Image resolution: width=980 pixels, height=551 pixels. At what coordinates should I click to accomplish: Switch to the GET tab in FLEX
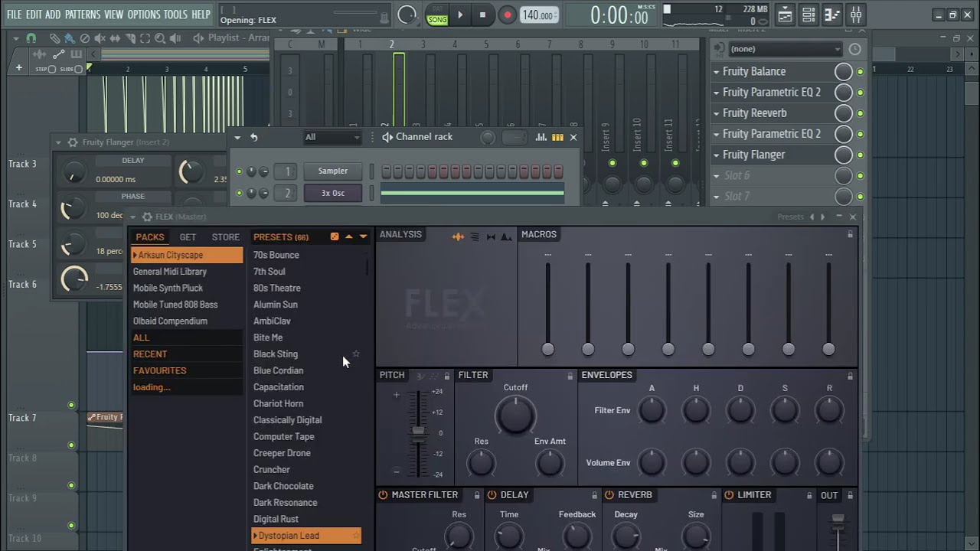[x=188, y=237]
